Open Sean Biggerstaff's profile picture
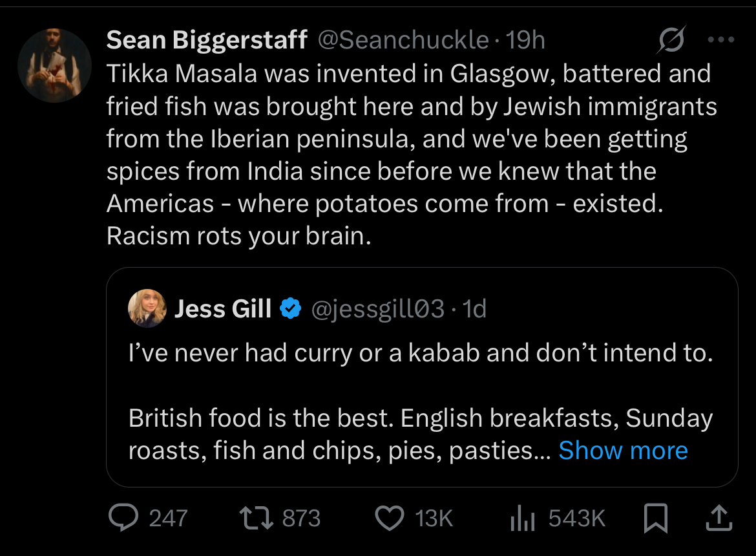The image size is (756, 556). 55,65
